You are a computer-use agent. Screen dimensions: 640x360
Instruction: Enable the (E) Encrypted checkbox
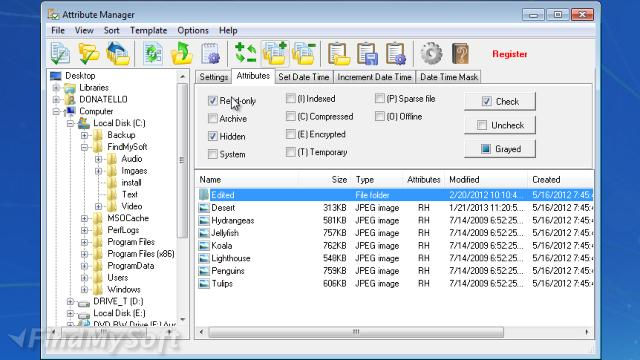[x=291, y=134]
